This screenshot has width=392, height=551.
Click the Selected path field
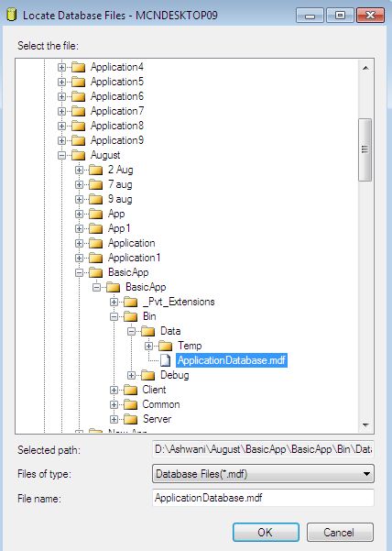coord(263,449)
